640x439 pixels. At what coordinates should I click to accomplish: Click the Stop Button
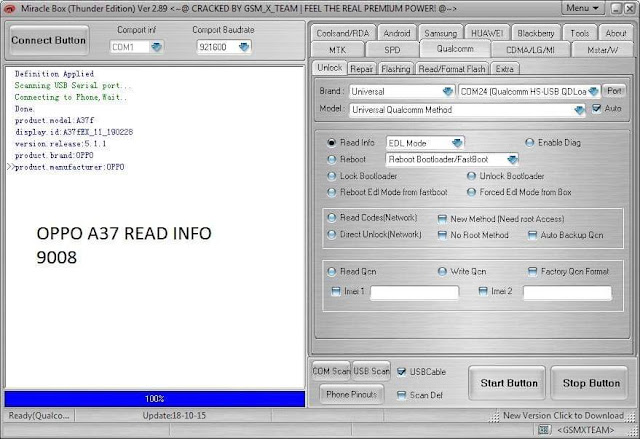(x=589, y=383)
